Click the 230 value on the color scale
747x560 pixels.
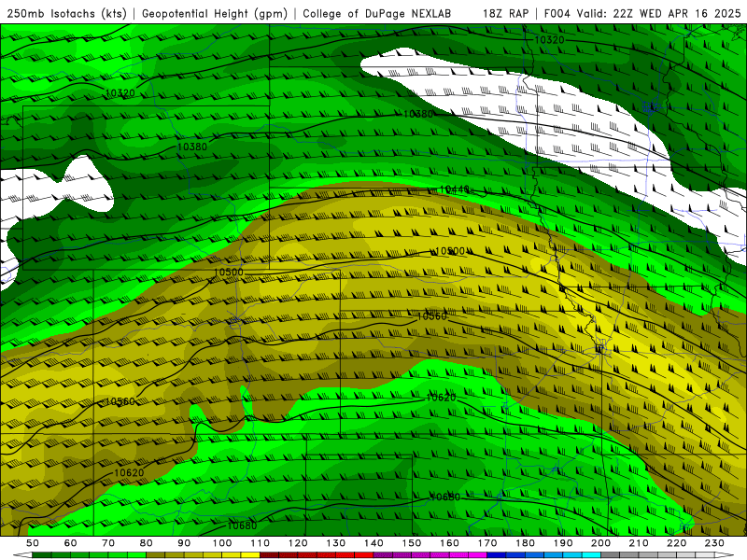(x=715, y=543)
